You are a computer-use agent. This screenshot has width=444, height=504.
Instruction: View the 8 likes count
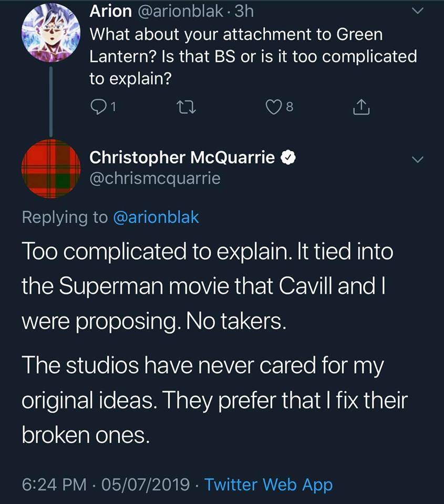[290, 107]
